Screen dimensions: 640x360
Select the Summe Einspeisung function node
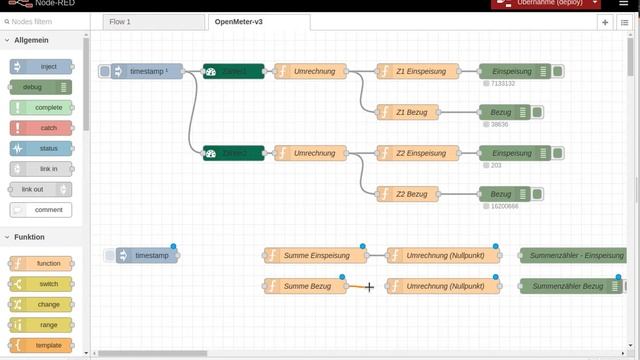[x=315, y=256]
